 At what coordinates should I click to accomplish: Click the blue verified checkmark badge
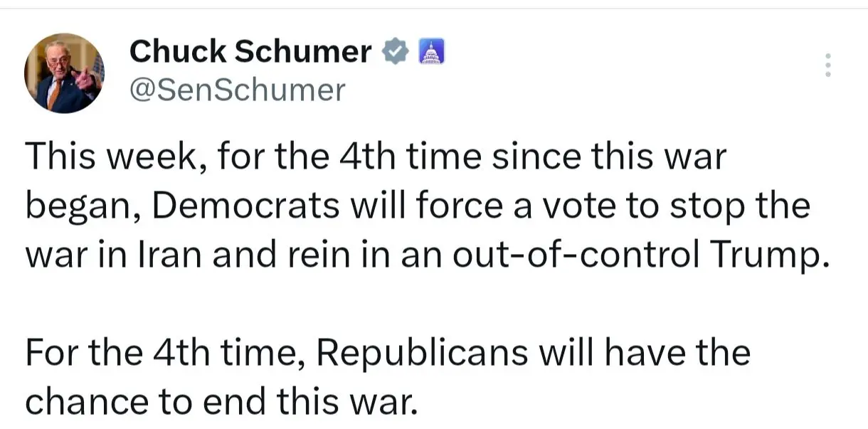[x=396, y=52]
